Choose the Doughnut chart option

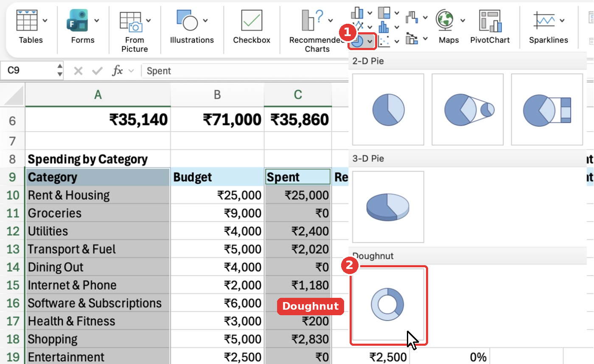pyautogui.click(x=388, y=305)
